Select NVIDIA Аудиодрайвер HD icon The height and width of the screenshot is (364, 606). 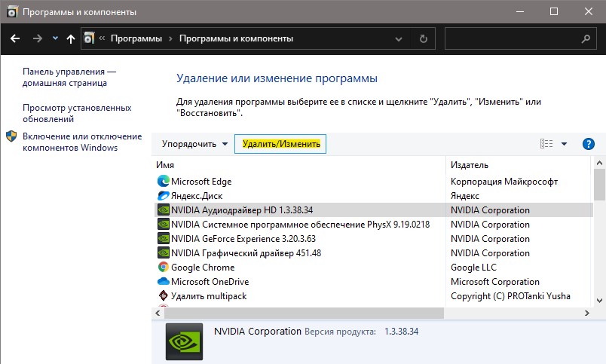tap(164, 210)
